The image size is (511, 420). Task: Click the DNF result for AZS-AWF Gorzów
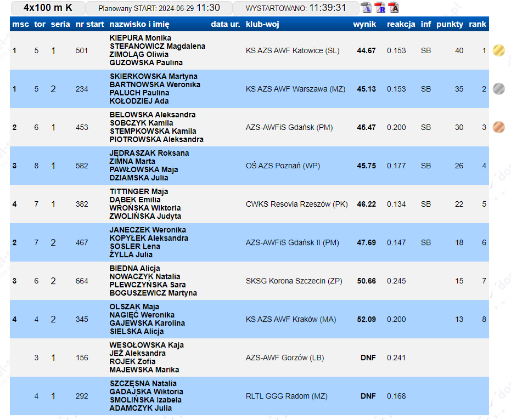(x=368, y=357)
